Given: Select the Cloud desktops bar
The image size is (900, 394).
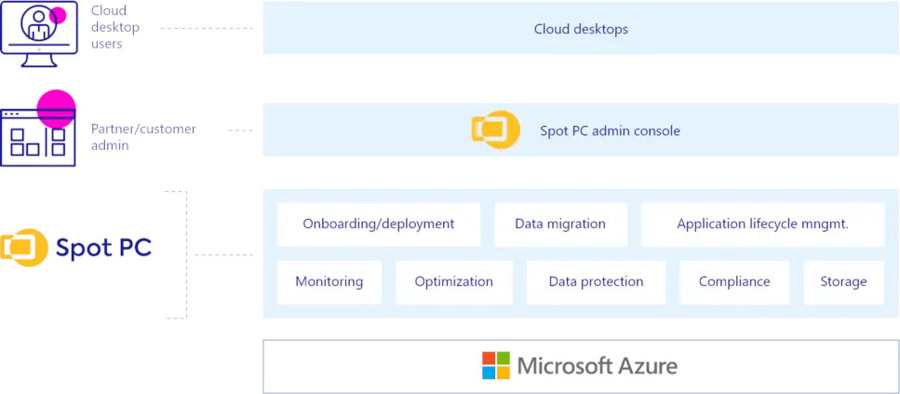Looking at the screenshot, I should (x=581, y=28).
